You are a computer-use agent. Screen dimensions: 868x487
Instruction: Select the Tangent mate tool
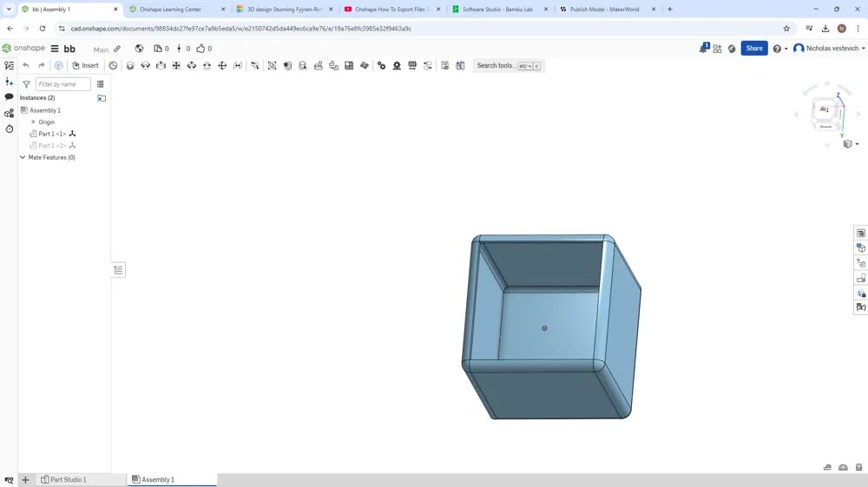click(254, 65)
